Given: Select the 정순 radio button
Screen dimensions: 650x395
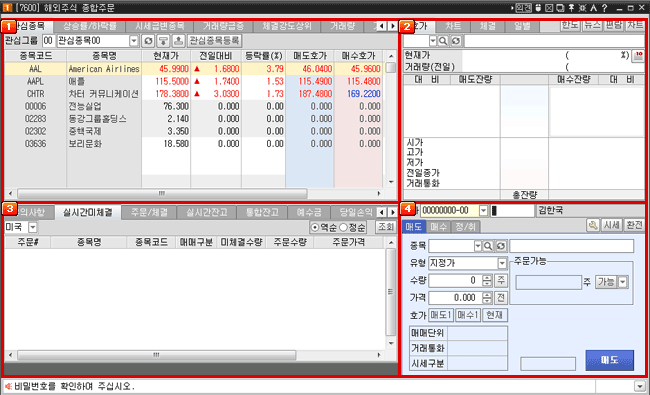Looking at the screenshot, I should 343,227.
